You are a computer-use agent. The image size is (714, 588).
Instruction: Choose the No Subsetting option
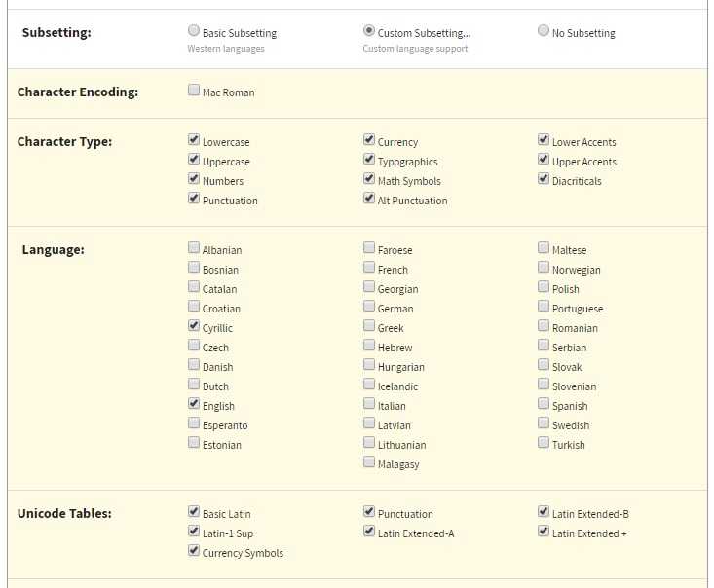point(543,30)
